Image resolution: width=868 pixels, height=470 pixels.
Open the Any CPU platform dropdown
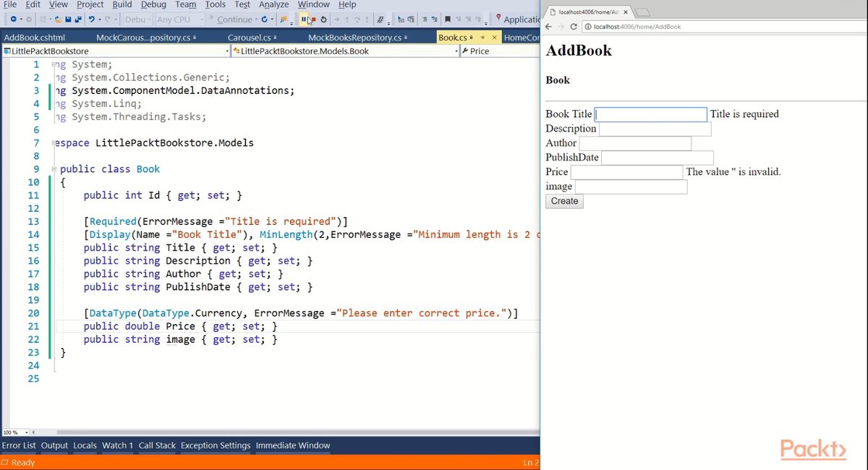click(x=180, y=20)
